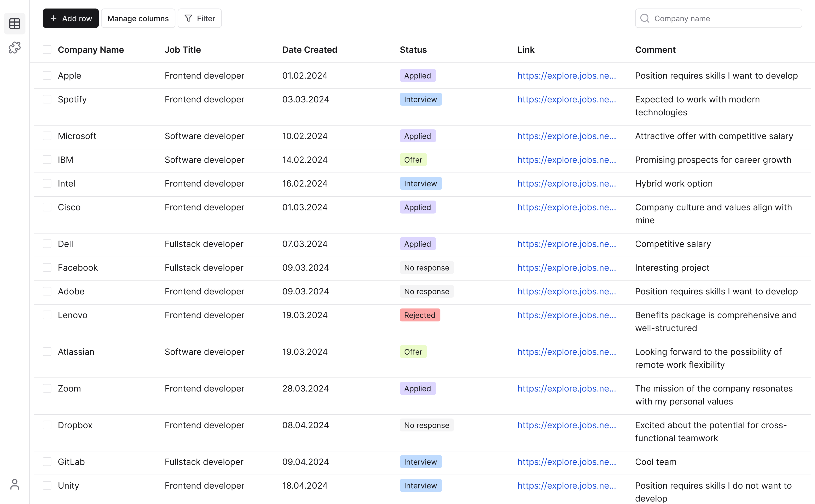Click the Link column header

[x=526, y=50]
